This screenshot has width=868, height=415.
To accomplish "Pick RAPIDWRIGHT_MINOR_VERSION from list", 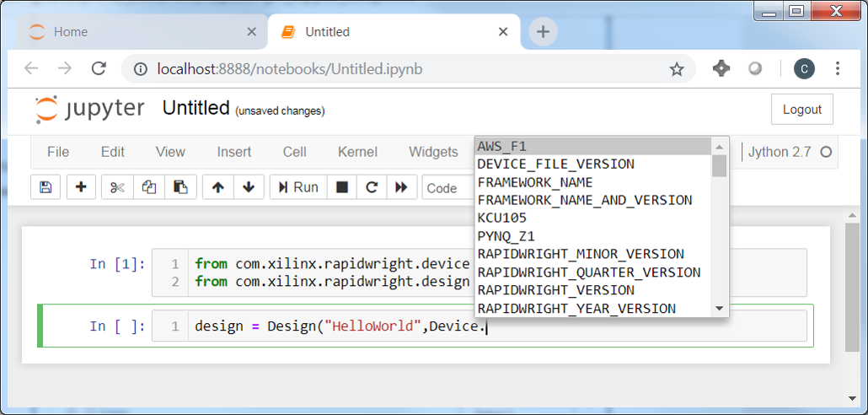I will [593, 254].
